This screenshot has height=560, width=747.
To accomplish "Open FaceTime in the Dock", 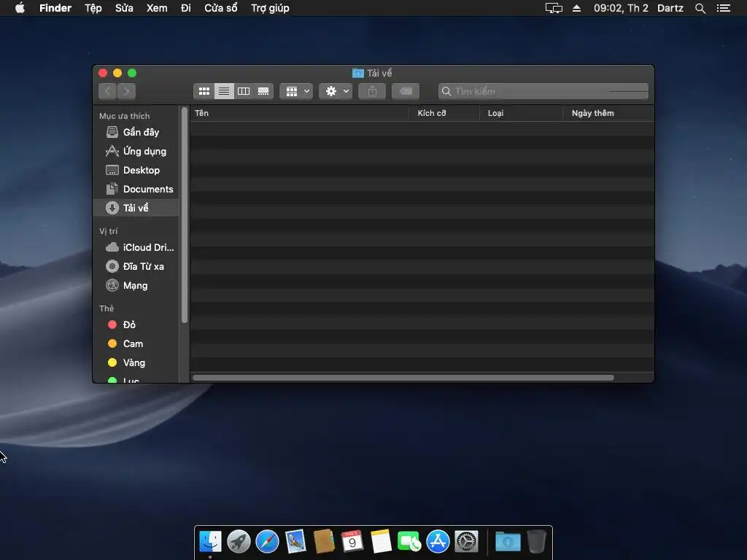I will pos(409,542).
